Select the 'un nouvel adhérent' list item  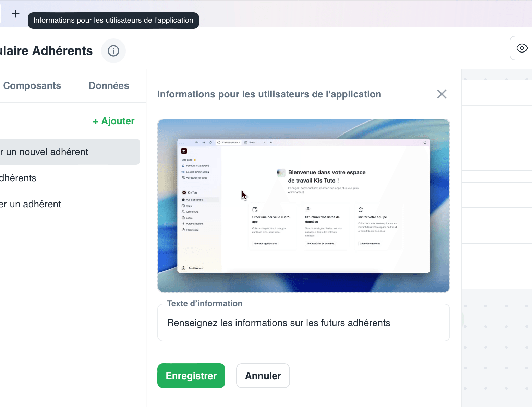tap(70, 152)
